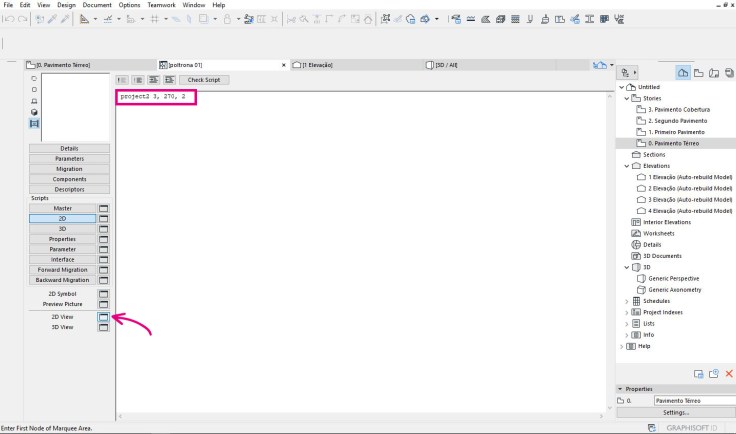Click the 3D object view icon at left
736x434 pixels.
pos(34,112)
